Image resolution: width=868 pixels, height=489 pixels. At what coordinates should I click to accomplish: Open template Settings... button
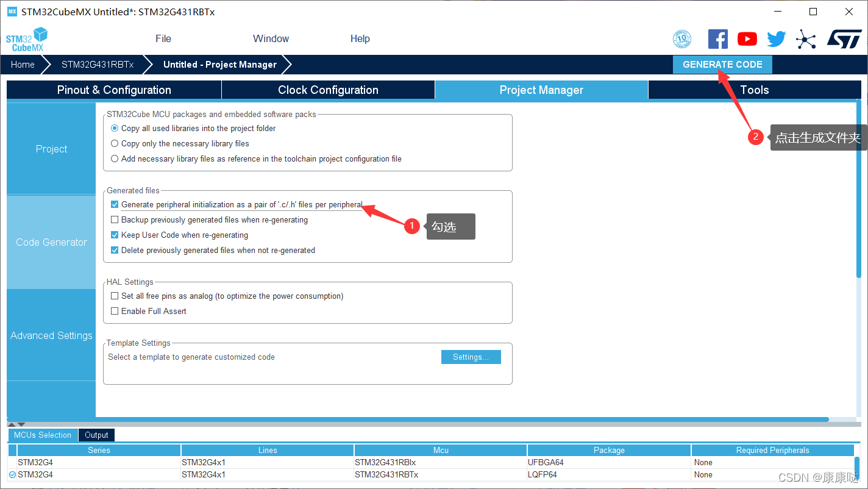coord(471,357)
